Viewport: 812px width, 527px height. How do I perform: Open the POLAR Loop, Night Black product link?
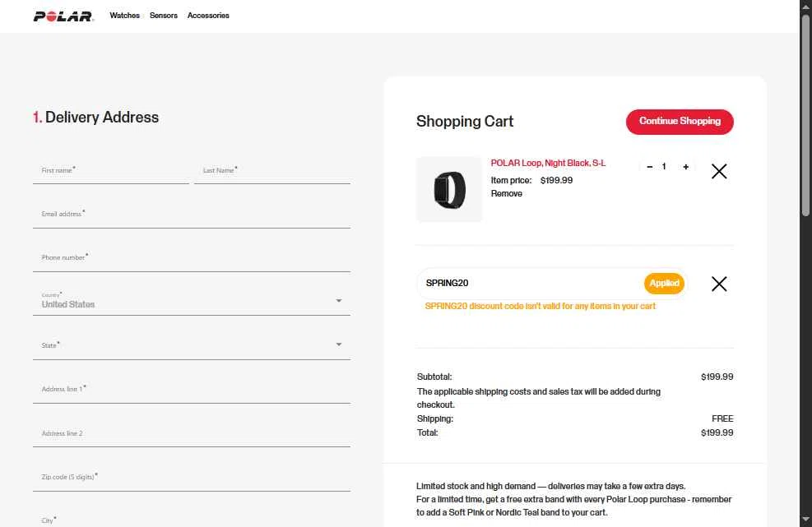(x=548, y=163)
